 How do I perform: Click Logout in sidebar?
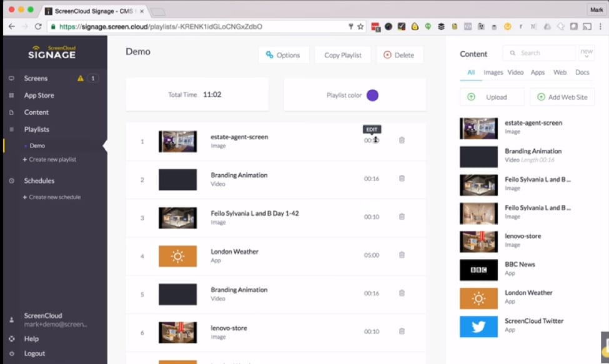pos(34,353)
